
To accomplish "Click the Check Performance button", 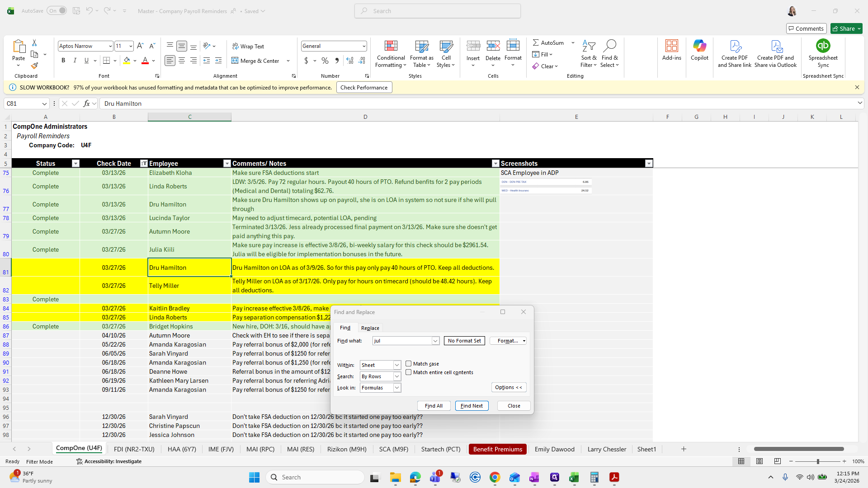I will (x=364, y=88).
